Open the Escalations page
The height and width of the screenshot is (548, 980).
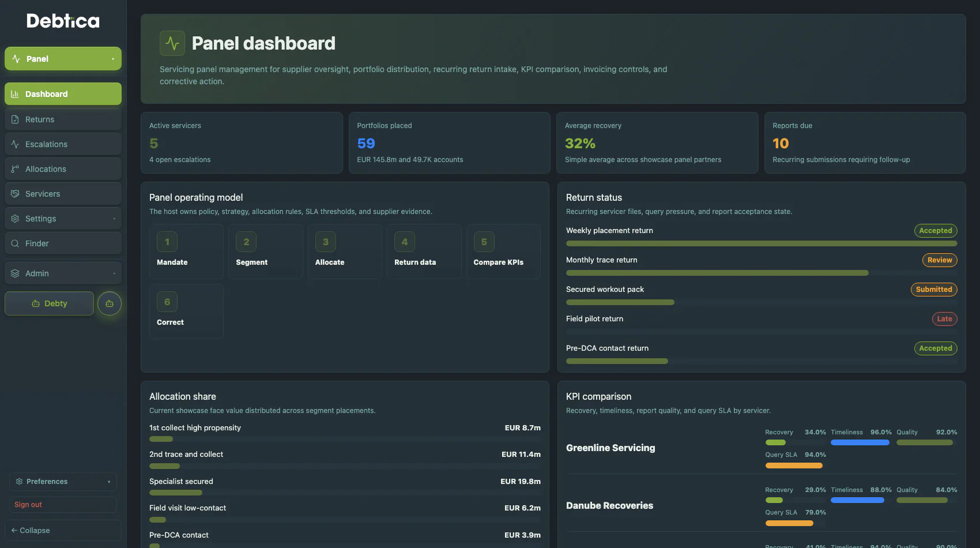63,144
